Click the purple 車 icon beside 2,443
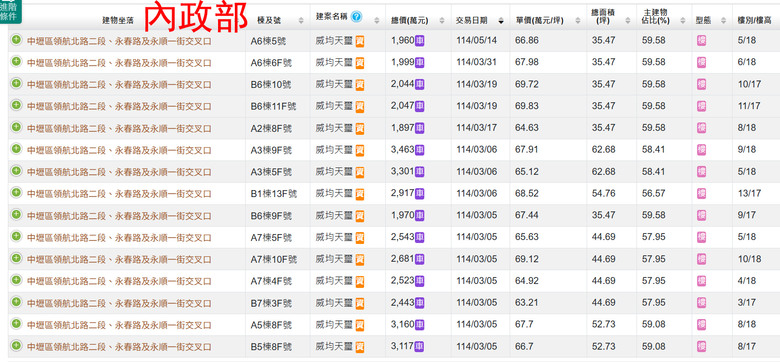Screen dimensions: 780x362 (419, 303)
